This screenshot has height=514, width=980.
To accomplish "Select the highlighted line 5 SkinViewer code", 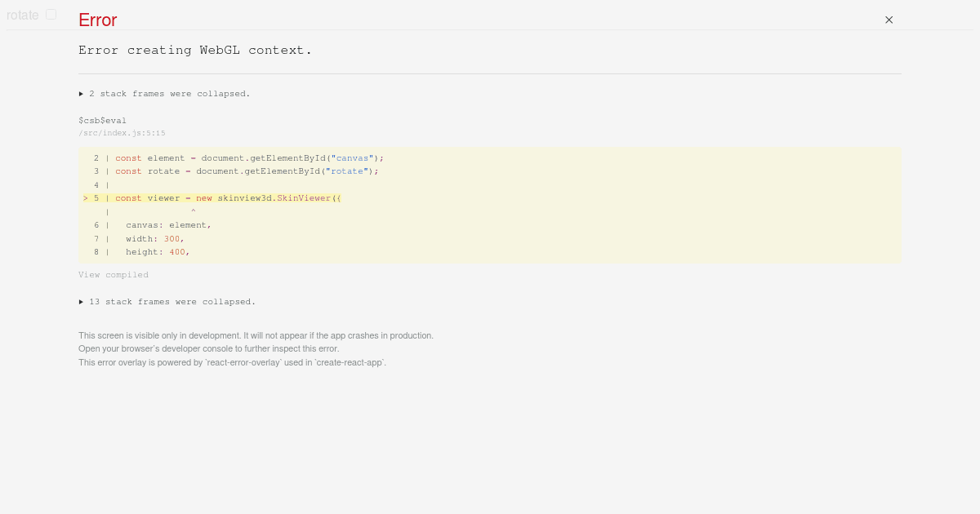I will click(212, 198).
